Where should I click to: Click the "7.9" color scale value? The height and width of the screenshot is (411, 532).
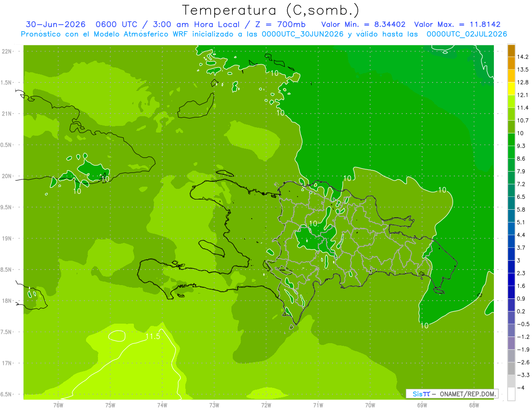click(x=521, y=172)
